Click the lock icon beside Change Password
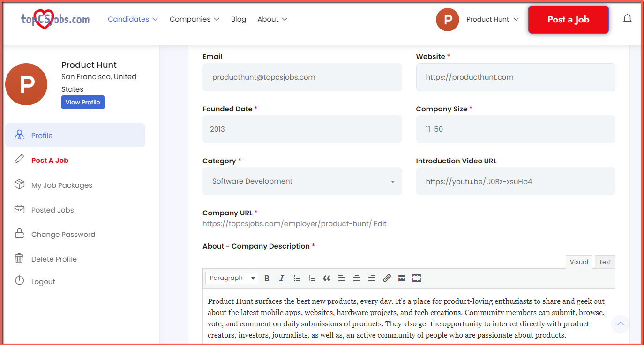The height and width of the screenshot is (345, 644). point(19,234)
